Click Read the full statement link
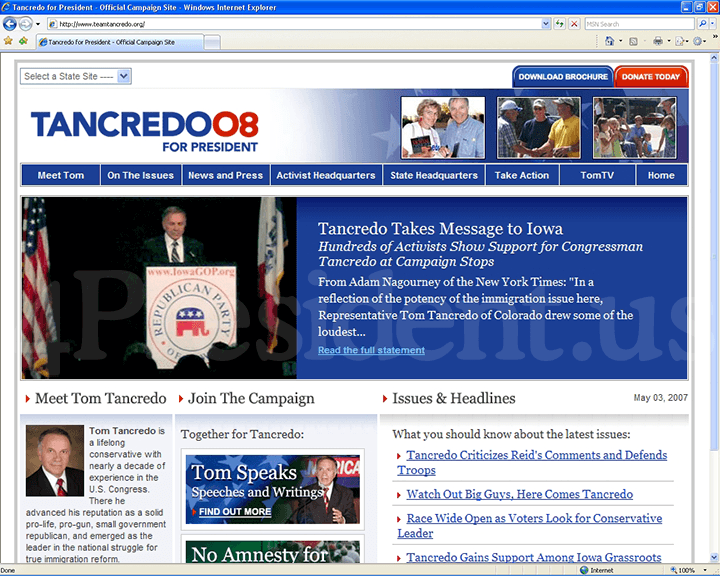This screenshot has width=720, height=576. [371, 350]
